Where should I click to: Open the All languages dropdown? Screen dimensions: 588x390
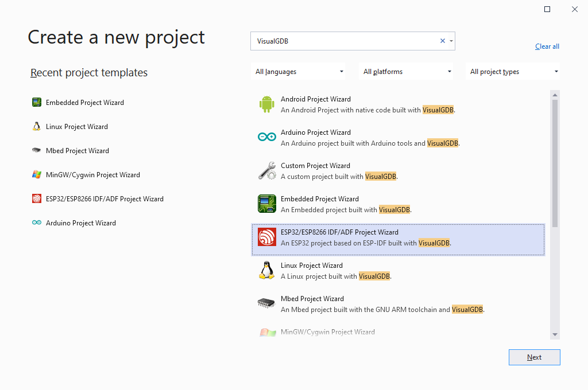(299, 72)
